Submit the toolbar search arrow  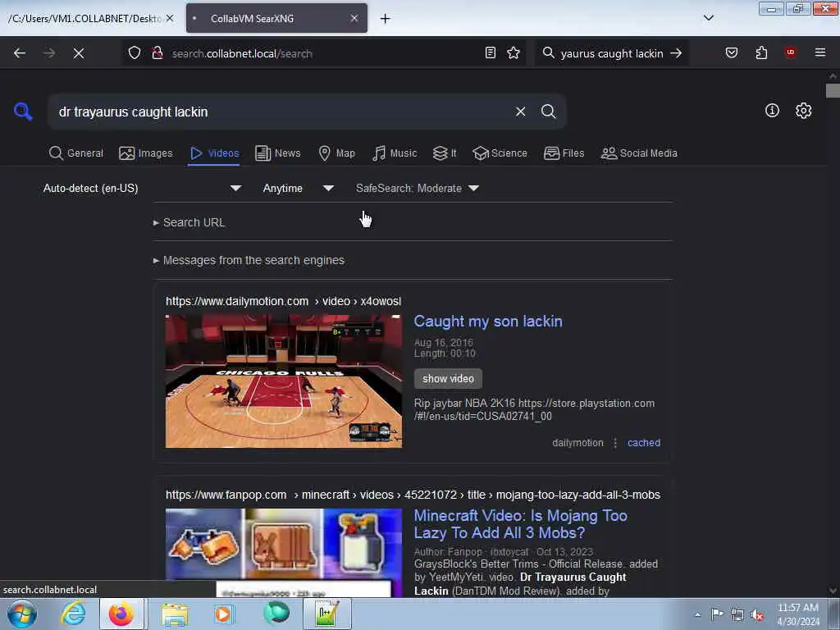[x=676, y=53]
